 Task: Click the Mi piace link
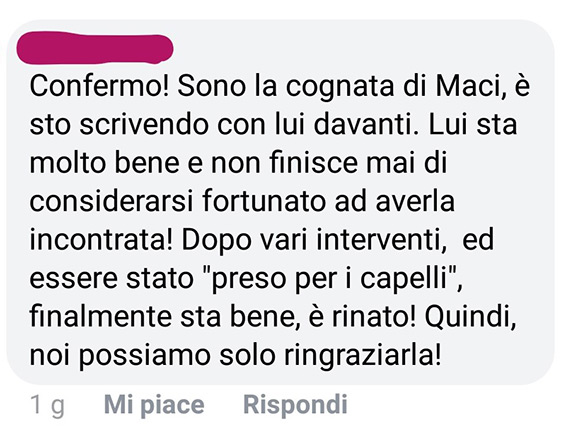tap(154, 405)
